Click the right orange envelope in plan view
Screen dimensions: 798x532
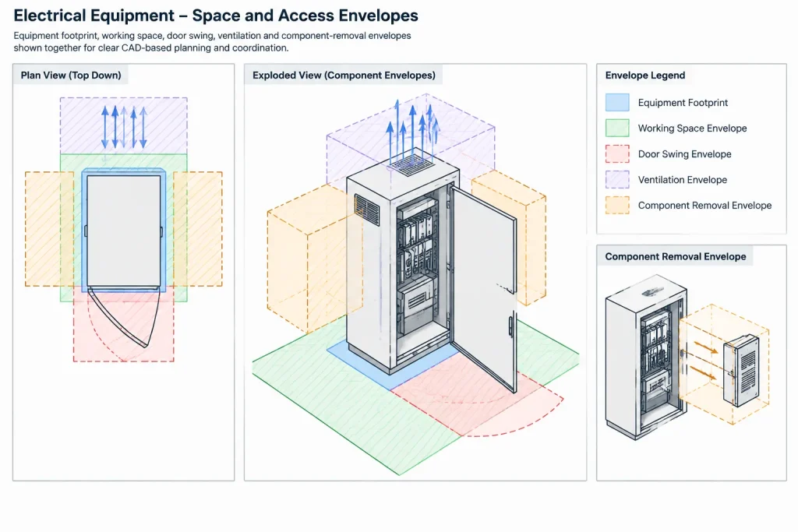(198, 229)
